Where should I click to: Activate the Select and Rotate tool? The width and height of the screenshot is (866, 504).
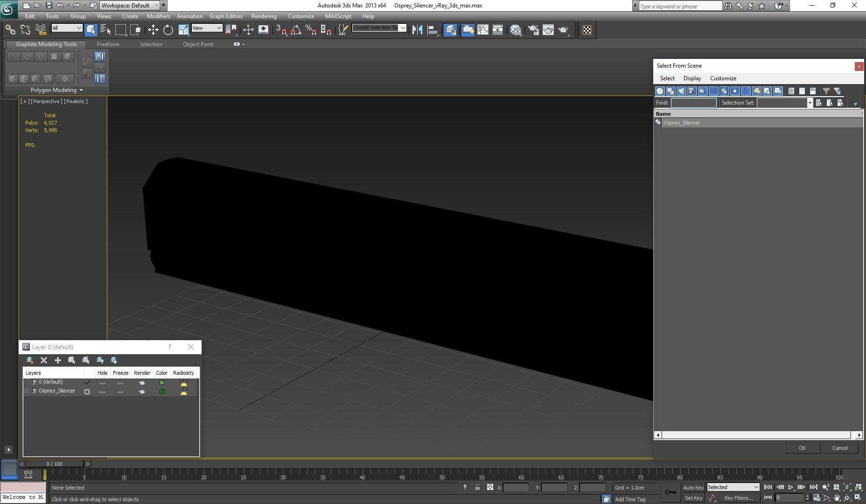click(168, 30)
